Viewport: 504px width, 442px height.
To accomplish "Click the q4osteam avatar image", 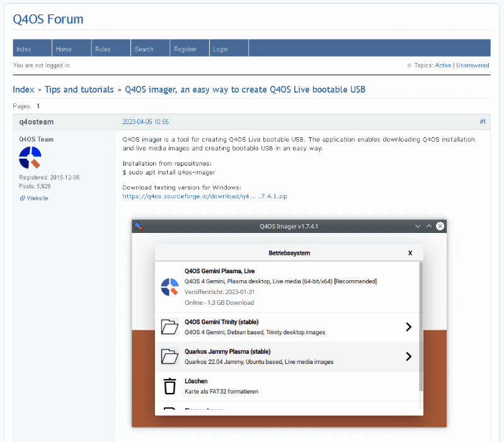I will pyautogui.click(x=30, y=157).
